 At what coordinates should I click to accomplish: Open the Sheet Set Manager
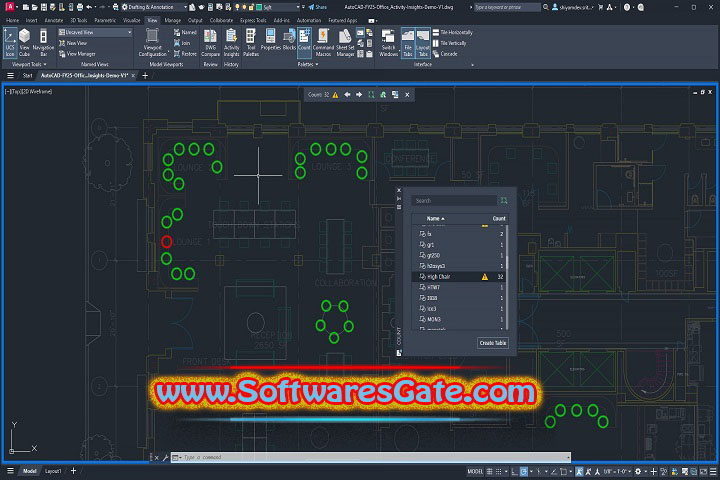pos(345,42)
